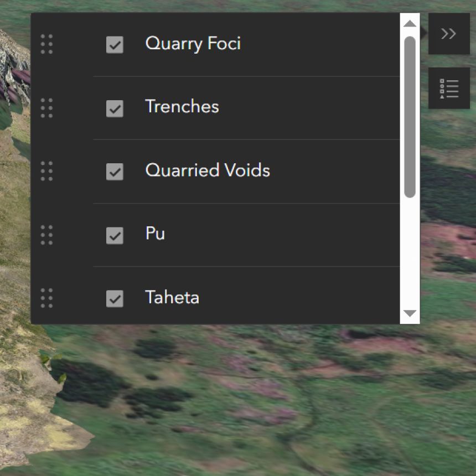
Task: Collapse the panel with the double-chevron button
Action: 448,34
